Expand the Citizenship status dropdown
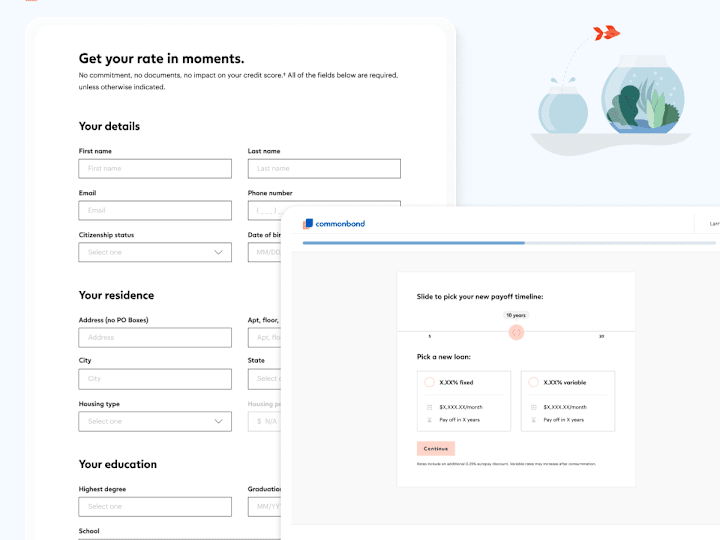 click(x=155, y=252)
